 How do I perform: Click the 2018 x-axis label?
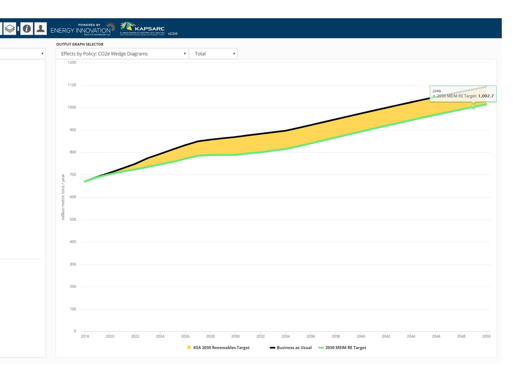[85, 336]
